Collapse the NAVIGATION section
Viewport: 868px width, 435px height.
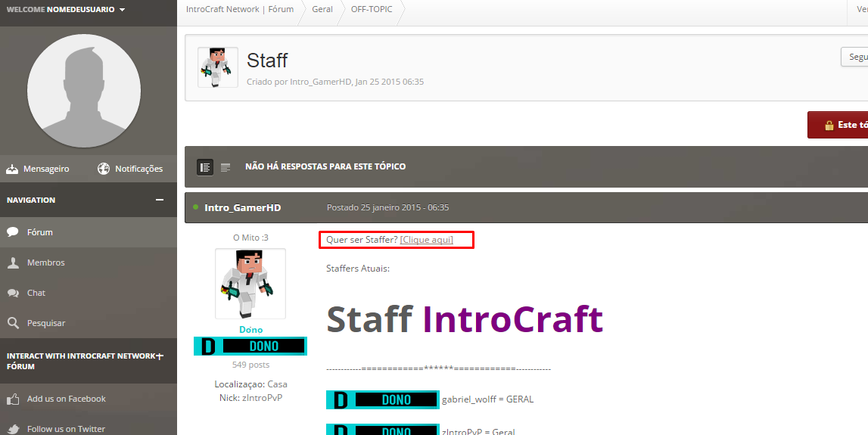click(x=160, y=200)
